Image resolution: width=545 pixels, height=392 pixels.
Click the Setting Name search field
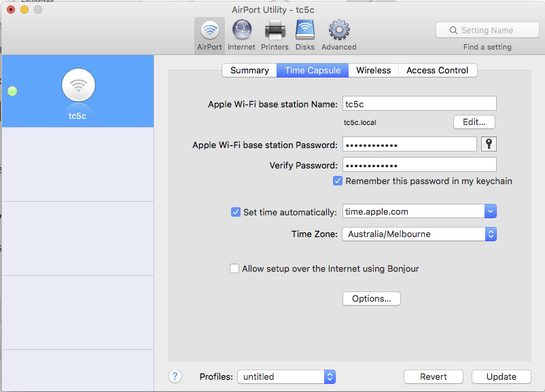coord(487,31)
